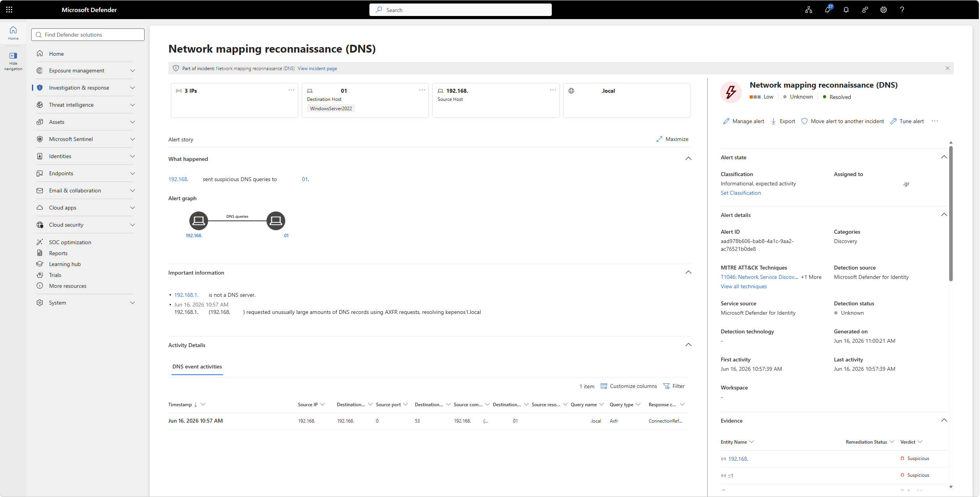The height and width of the screenshot is (497, 980).
Task: Click Manage alert button
Action: (743, 121)
